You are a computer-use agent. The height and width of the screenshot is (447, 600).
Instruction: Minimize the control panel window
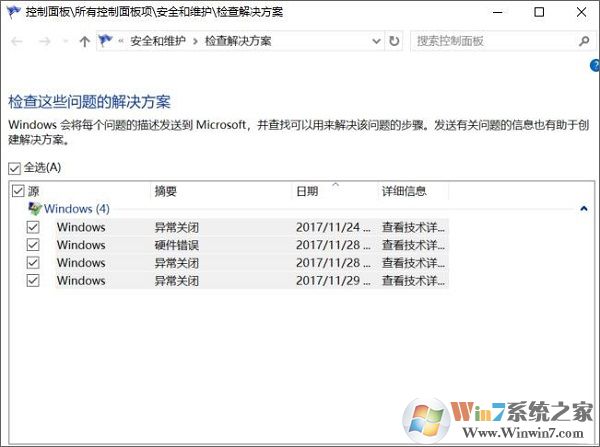coord(497,12)
